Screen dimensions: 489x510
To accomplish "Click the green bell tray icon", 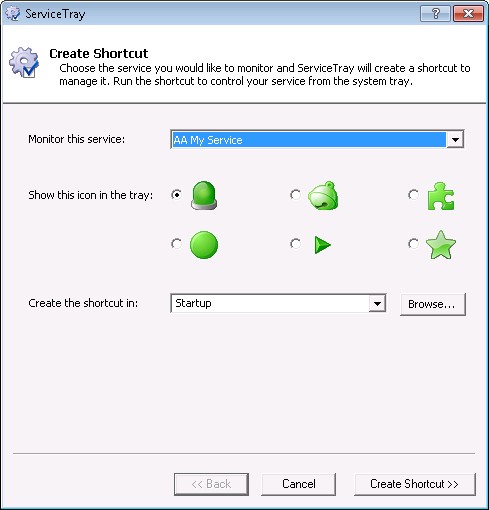I will [x=323, y=195].
